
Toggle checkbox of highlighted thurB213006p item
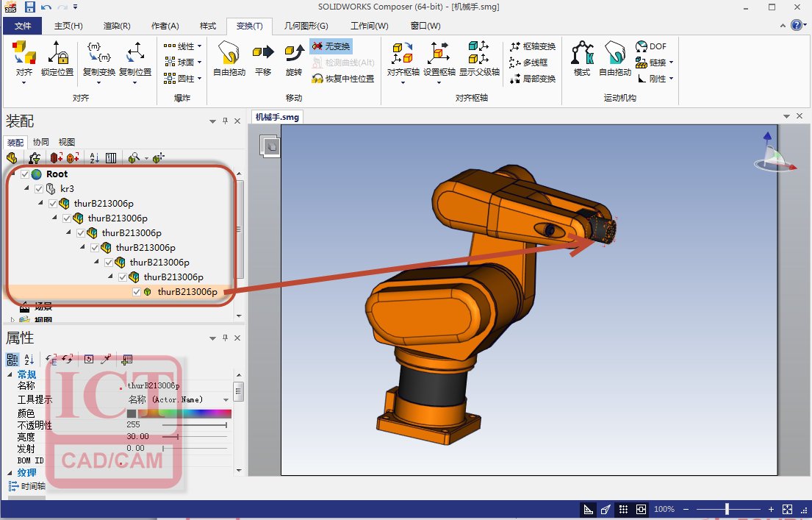137,292
